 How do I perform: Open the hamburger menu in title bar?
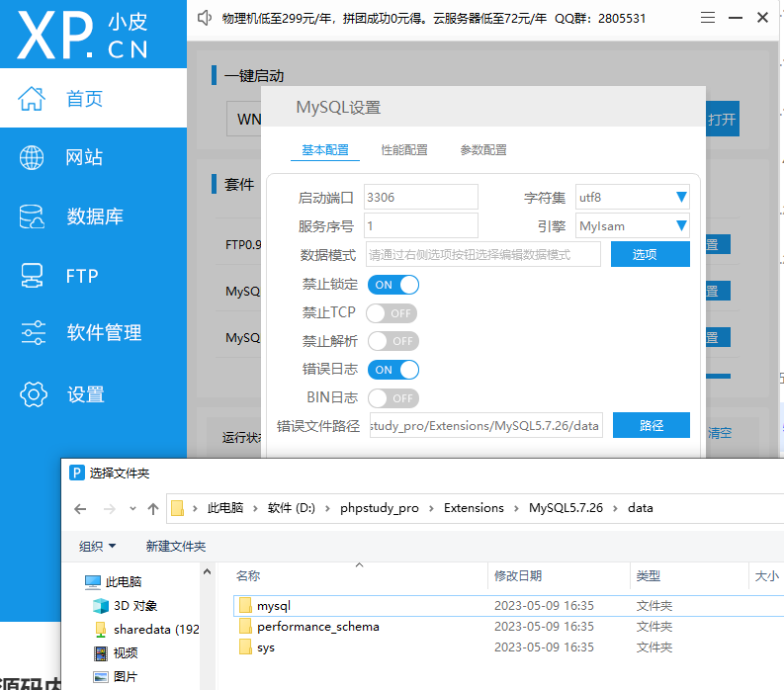point(708,18)
